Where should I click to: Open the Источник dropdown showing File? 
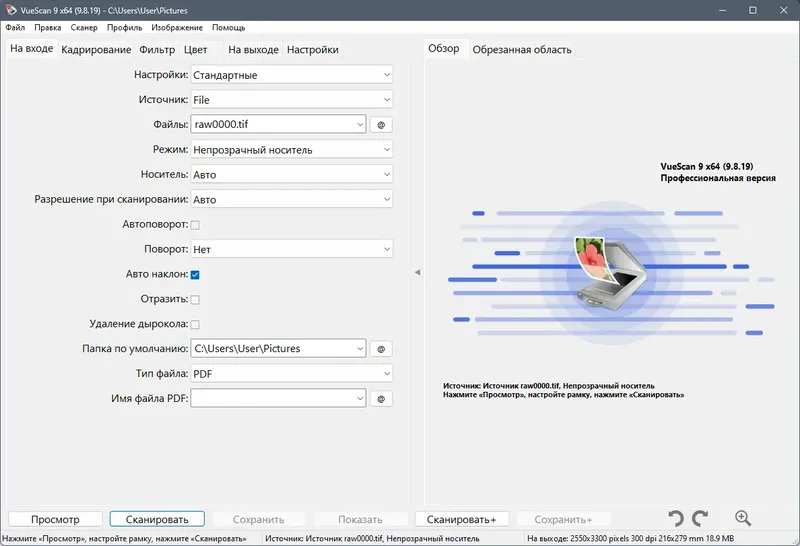tap(292, 100)
